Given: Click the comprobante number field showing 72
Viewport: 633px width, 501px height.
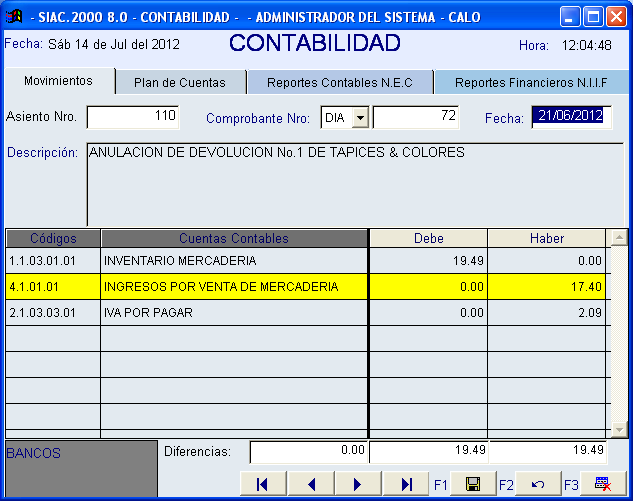Looking at the screenshot, I should coord(416,118).
